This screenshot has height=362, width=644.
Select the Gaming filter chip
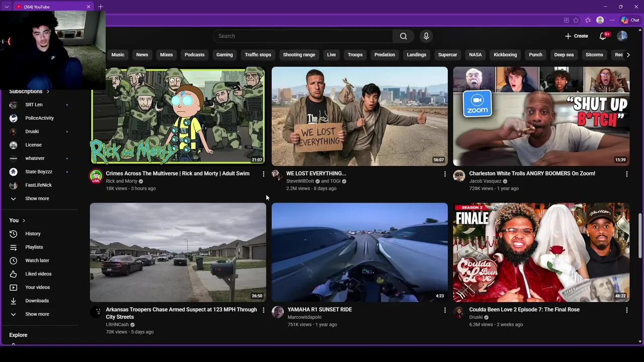(x=224, y=55)
